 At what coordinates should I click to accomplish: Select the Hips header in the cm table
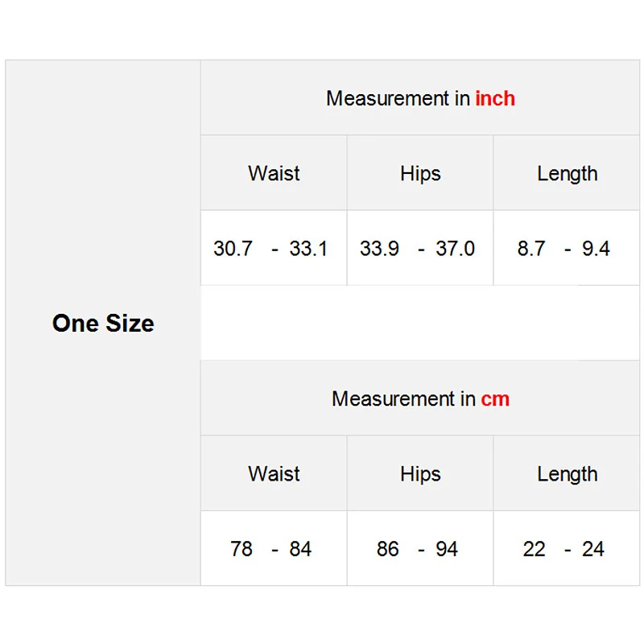pyautogui.click(x=420, y=474)
